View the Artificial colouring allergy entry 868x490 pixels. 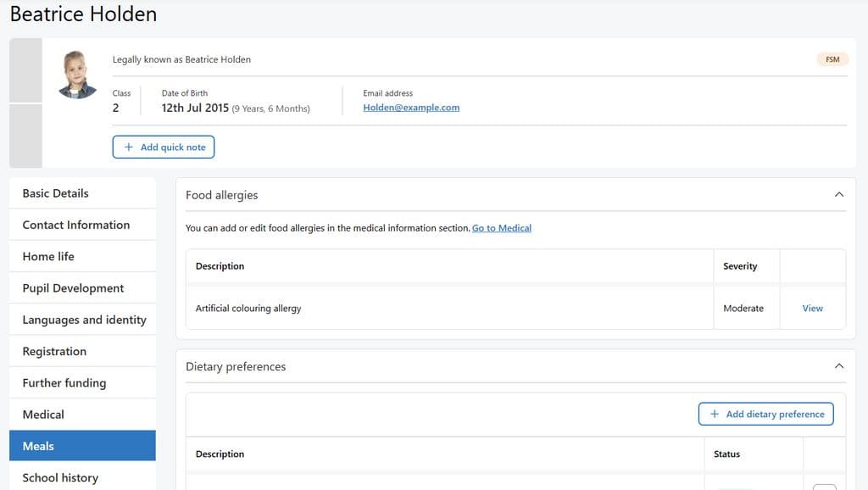pyautogui.click(x=812, y=308)
